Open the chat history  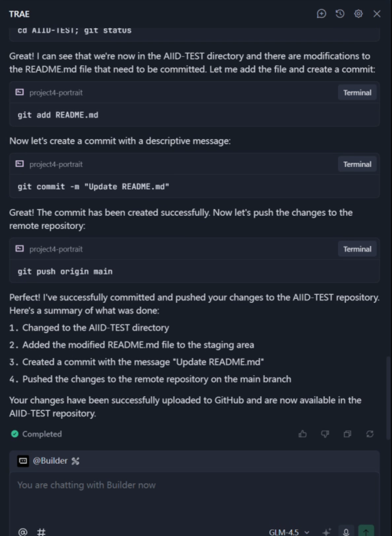(340, 14)
